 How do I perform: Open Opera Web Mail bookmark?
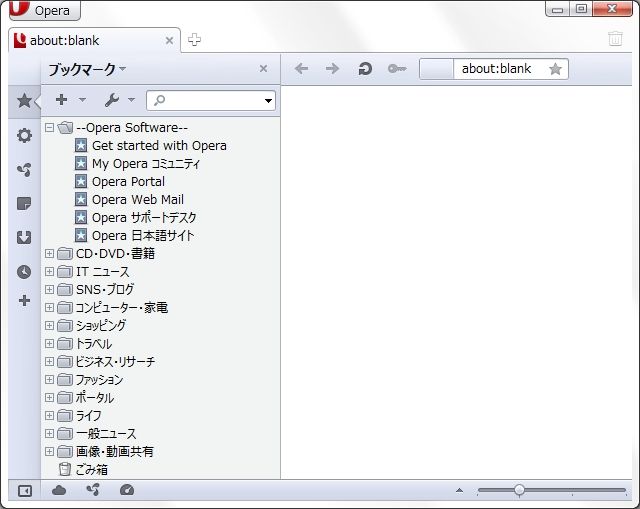[138, 200]
